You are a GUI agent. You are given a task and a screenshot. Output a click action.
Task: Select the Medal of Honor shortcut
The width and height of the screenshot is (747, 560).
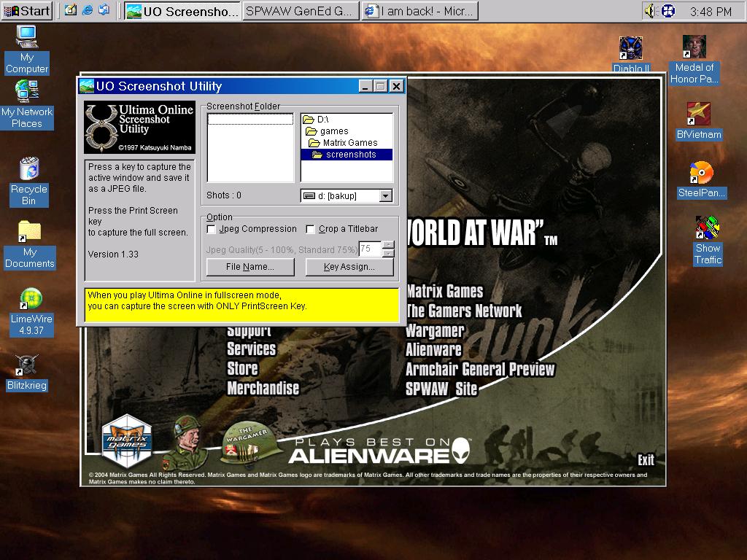(694, 60)
